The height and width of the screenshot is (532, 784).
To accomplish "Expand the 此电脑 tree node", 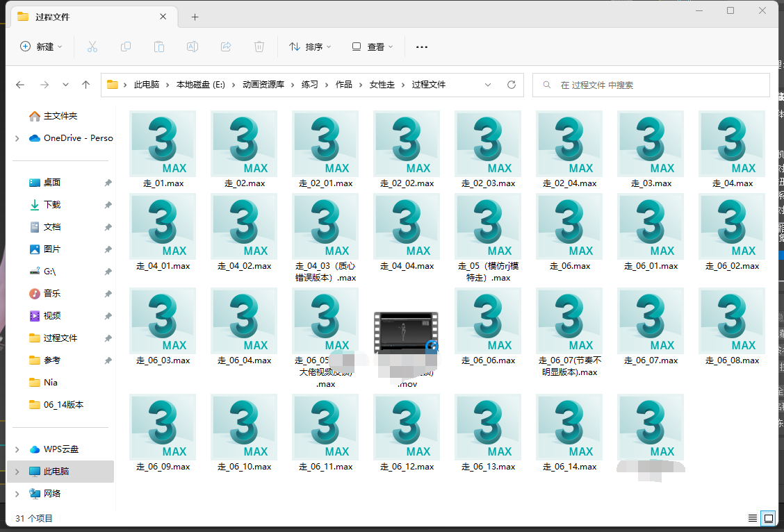I will 17,472.
